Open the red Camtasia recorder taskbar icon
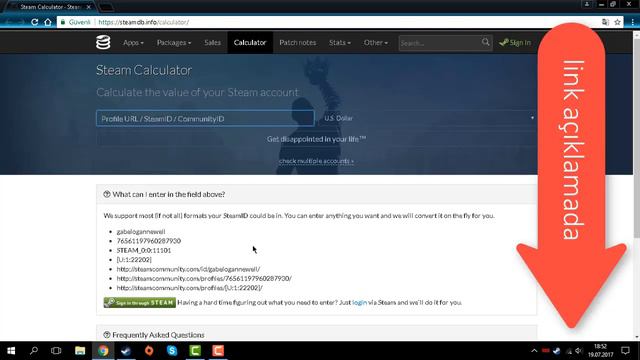 pos(218,351)
